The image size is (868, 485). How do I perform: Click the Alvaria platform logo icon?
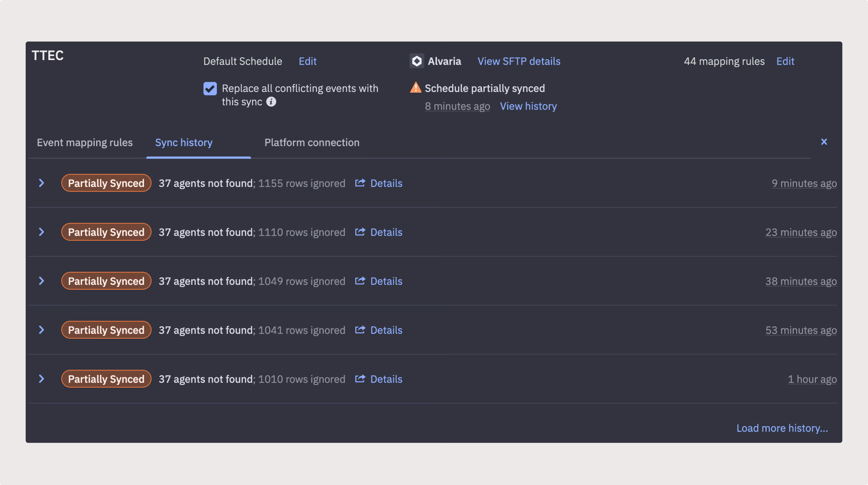416,61
